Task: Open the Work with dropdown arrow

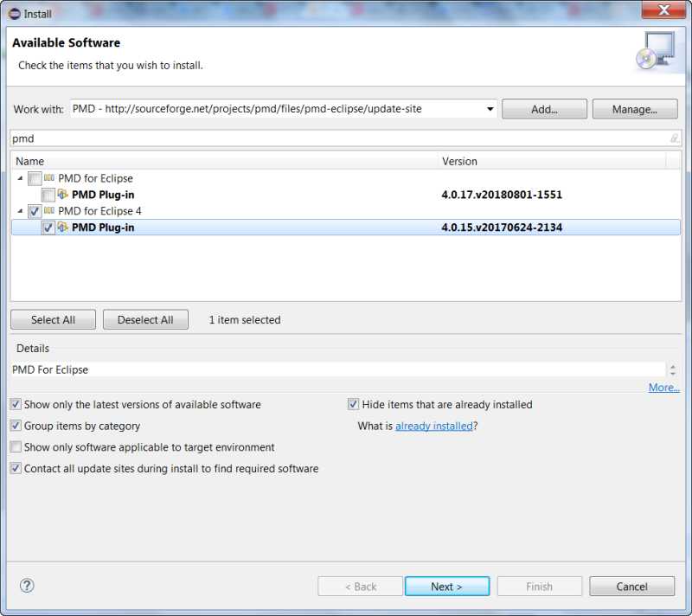Action: click(x=490, y=109)
